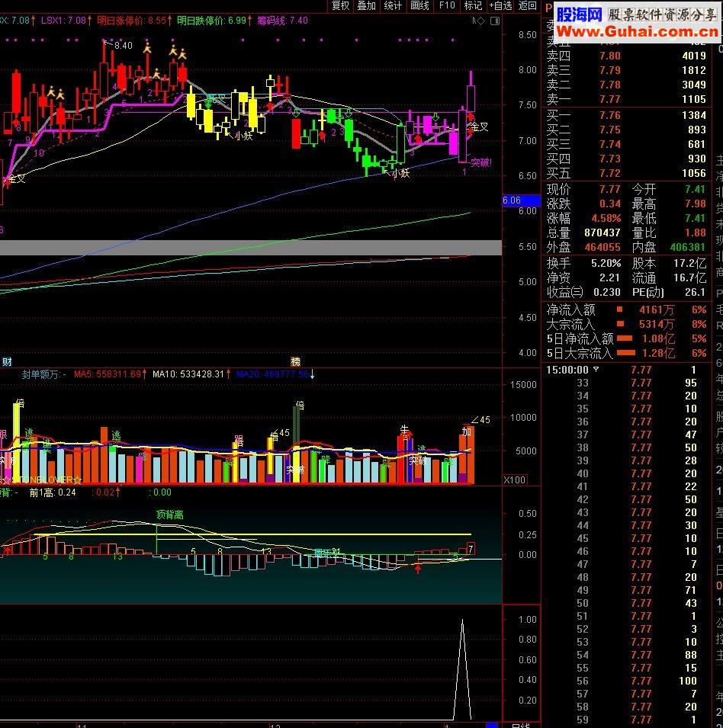Click the 明日涨停价 8.55 indicator label
Image resolution: width=723 pixels, height=728 pixels.
(x=134, y=21)
